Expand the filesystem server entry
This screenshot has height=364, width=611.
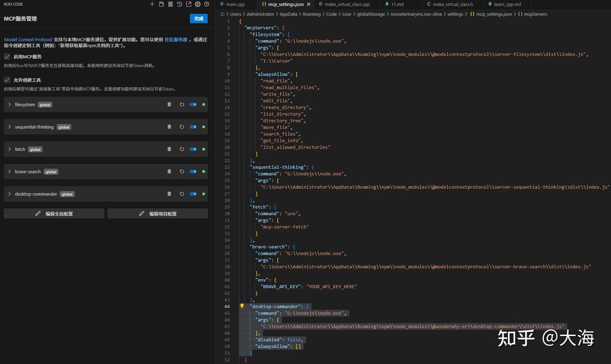[9, 104]
